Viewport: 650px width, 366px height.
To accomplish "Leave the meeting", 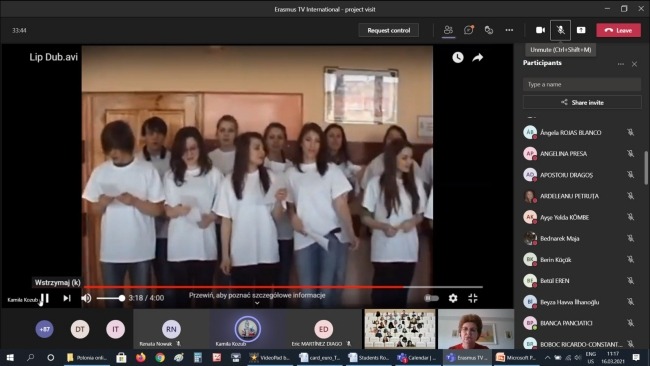I will (x=618, y=30).
